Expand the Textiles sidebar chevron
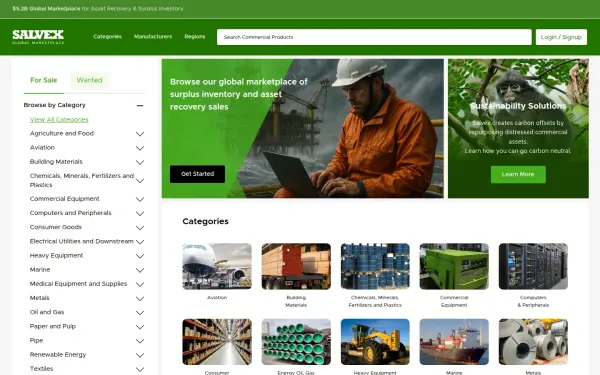This screenshot has width=600, height=375. pos(140,369)
